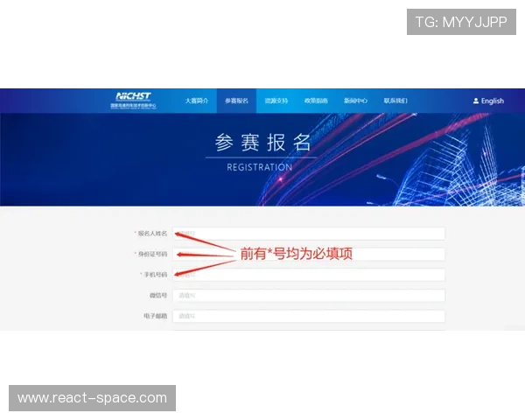Focus the 电子邮箱 input field
Viewport: 525px width, 420px height.
[309, 316]
